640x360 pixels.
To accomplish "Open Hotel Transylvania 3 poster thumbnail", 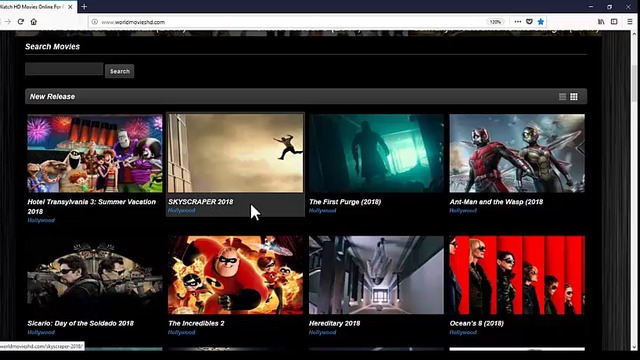I will [x=95, y=153].
